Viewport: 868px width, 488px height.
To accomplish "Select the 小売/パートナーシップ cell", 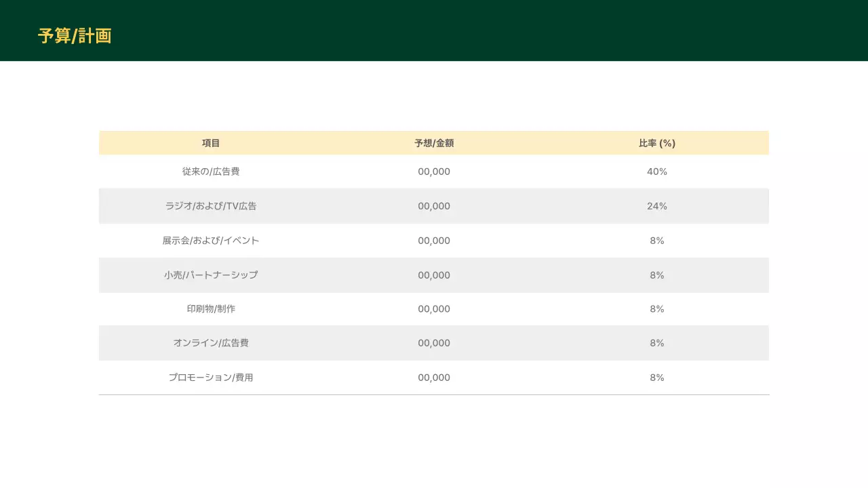I will (211, 274).
